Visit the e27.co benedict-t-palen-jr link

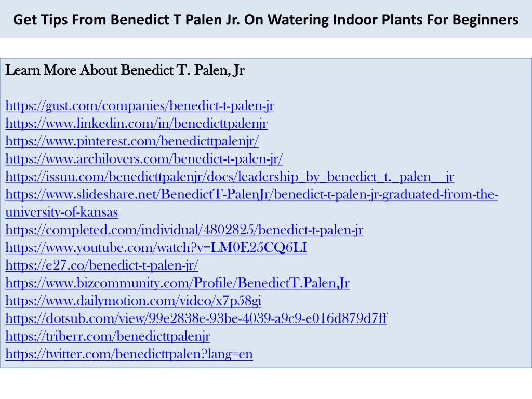(102, 265)
